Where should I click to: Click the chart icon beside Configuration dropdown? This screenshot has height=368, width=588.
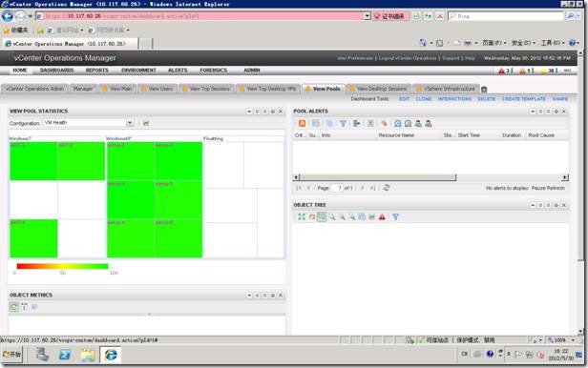pyautogui.click(x=146, y=123)
